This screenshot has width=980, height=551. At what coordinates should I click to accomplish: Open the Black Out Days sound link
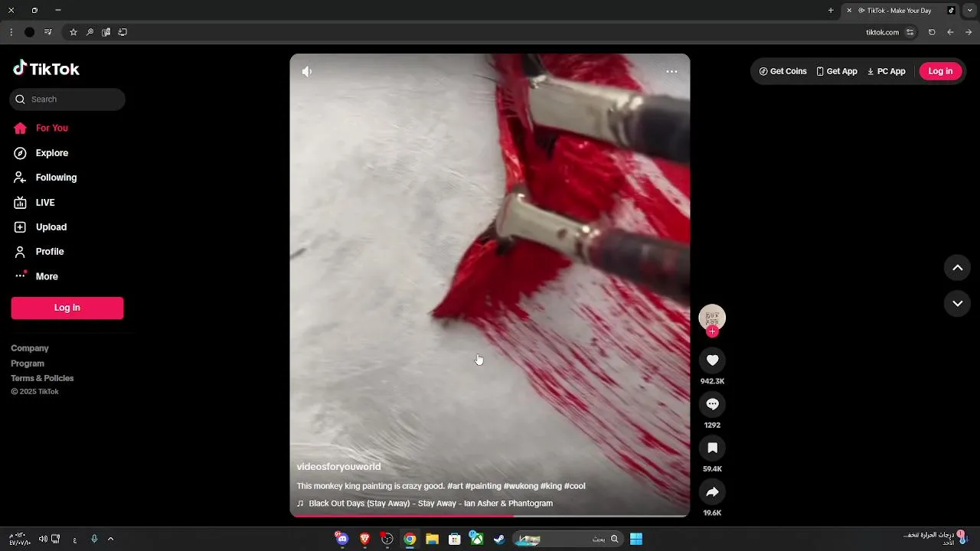(x=425, y=504)
